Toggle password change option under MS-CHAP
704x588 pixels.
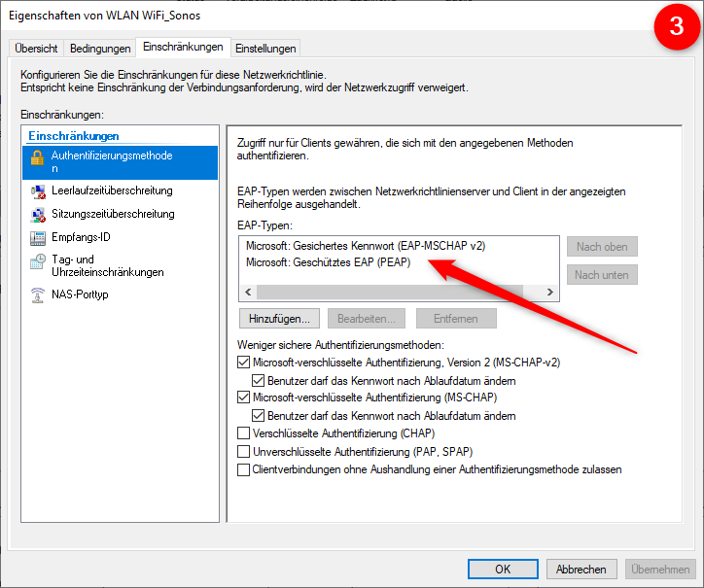coord(258,416)
